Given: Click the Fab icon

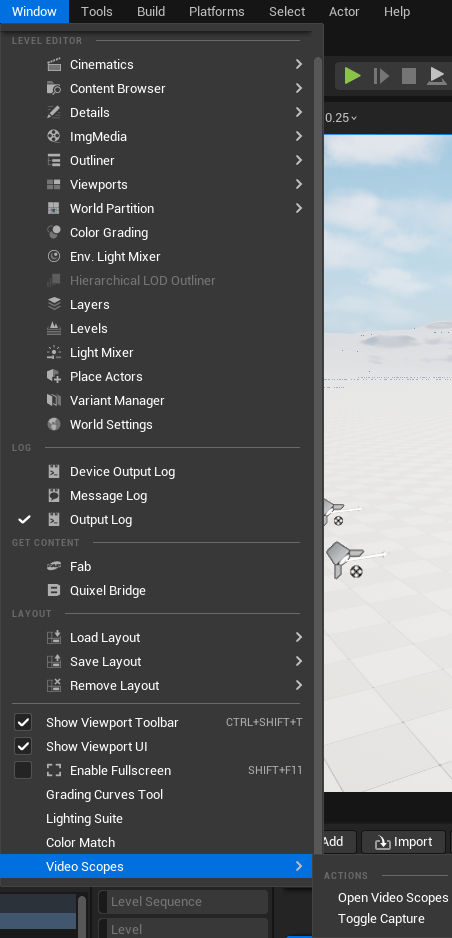Looking at the screenshot, I should pos(54,566).
